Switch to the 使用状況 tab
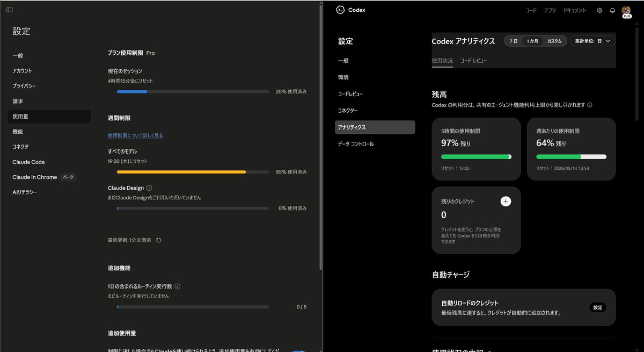The height and width of the screenshot is (352, 644). pyautogui.click(x=442, y=61)
